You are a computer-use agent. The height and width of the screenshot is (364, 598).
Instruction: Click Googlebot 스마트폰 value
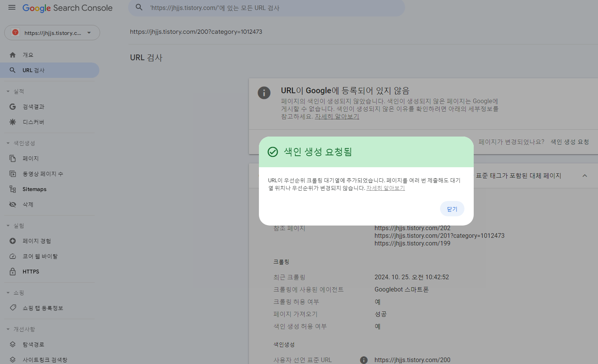click(x=402, y=289)
